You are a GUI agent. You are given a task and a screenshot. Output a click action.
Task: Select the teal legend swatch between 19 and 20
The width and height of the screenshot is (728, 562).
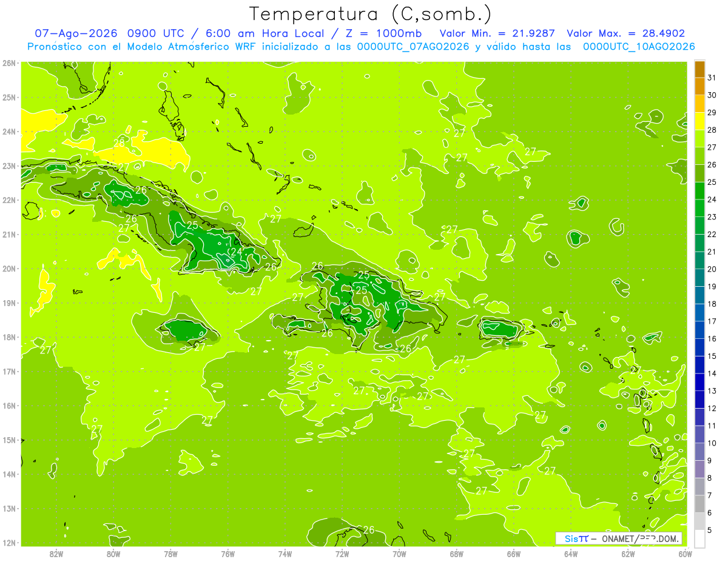point(699,278)
